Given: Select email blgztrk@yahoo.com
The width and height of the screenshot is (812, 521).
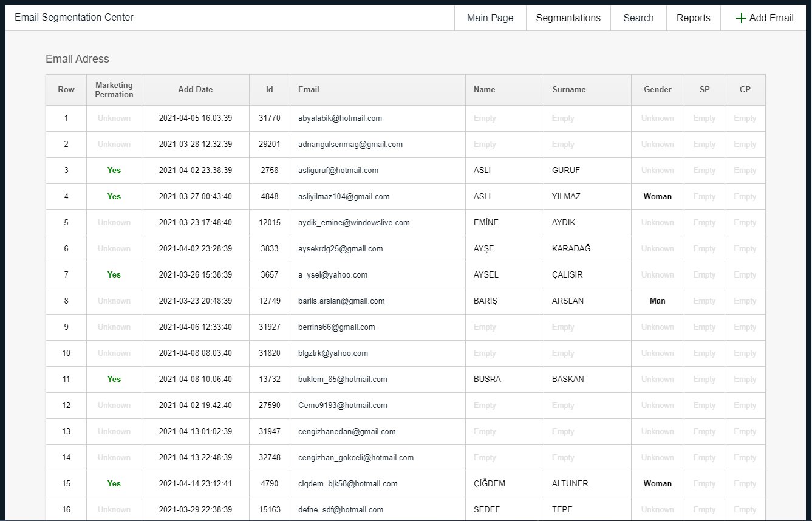Looking at the screenshot, I should [333, 353].
